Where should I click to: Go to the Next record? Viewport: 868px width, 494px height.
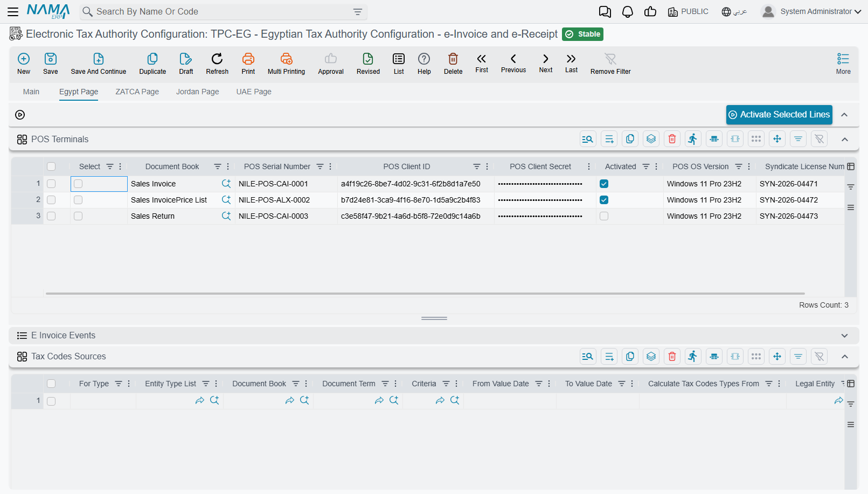coord(546,63)
